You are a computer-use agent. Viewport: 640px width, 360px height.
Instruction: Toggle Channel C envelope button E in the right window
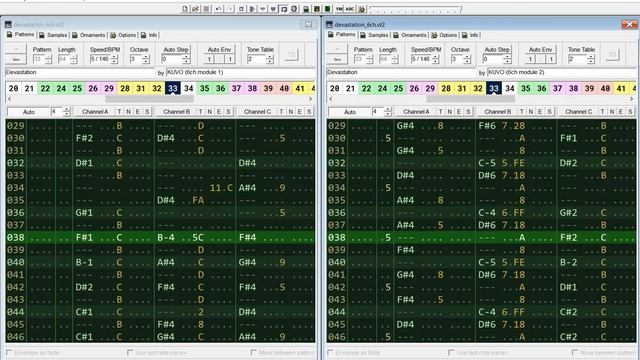tap(621, 111)
